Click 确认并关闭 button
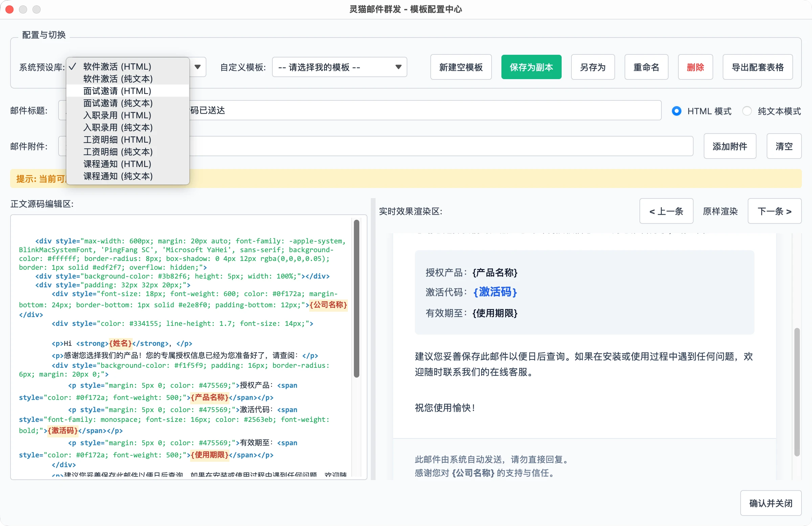 771,503
